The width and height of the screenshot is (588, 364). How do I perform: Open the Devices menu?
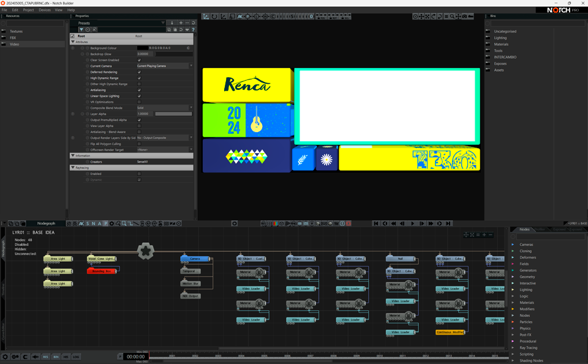pyautogui.click(x=45, y=10)
